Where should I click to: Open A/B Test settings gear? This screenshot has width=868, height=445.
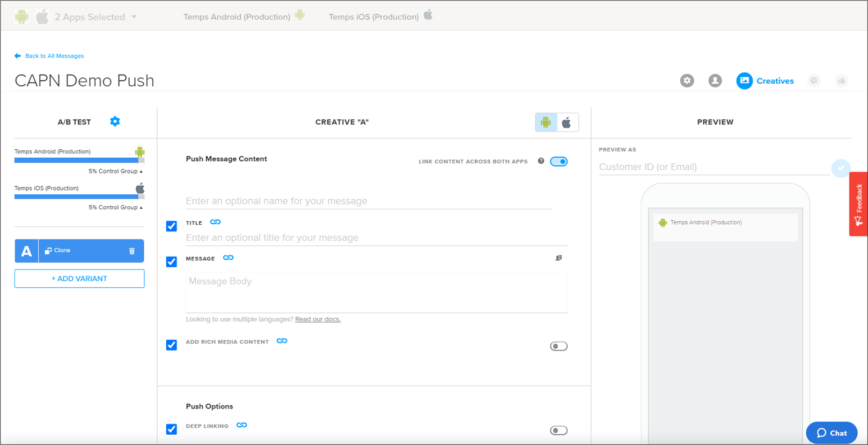point(115,122)
